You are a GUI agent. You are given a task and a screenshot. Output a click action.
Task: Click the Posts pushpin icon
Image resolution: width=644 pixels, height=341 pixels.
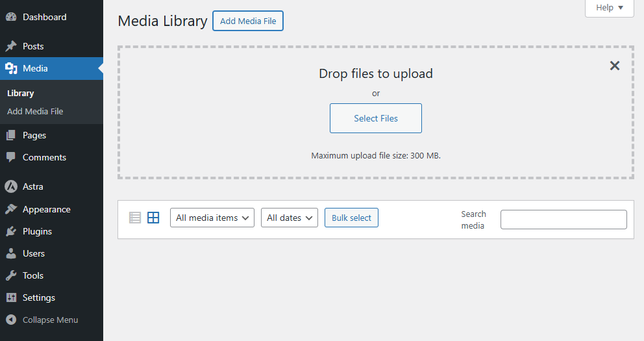[x=11, y=46]
